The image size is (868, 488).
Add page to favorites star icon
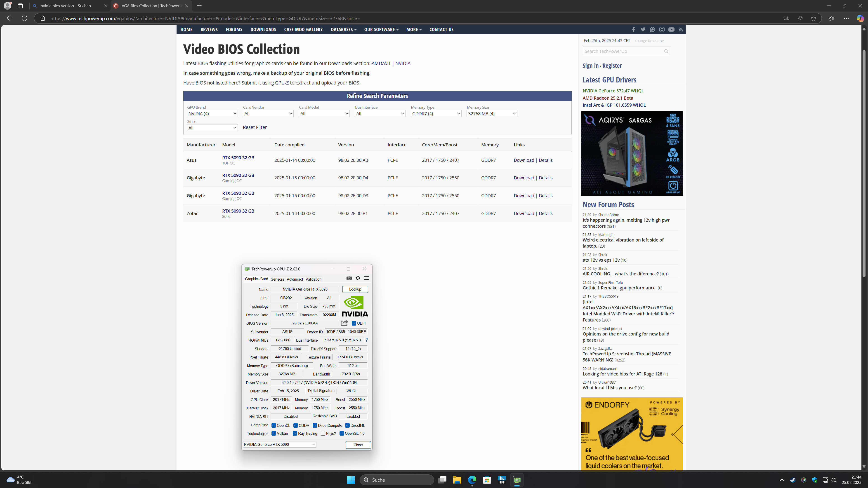(814, 19)
